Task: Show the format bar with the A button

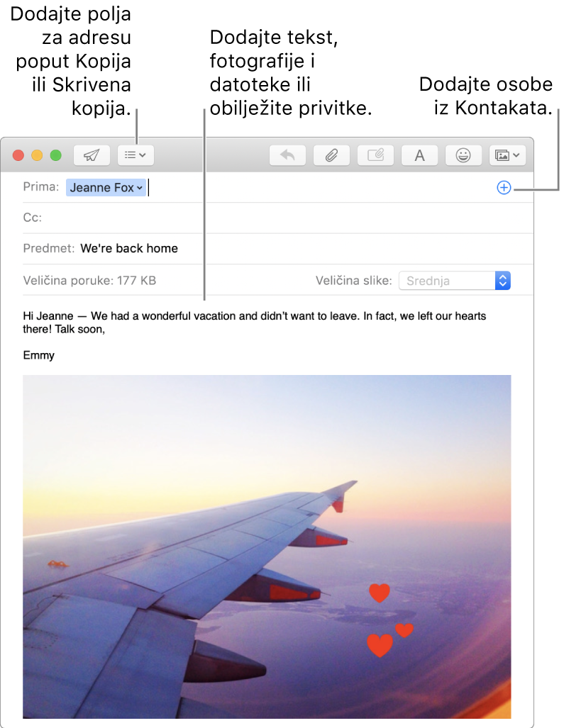Action: 419,155
